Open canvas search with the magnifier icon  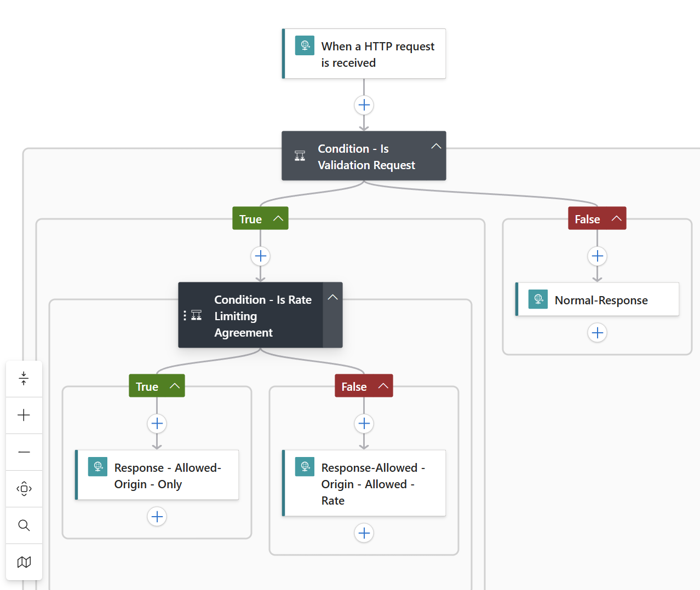click(x=24, y=525)
